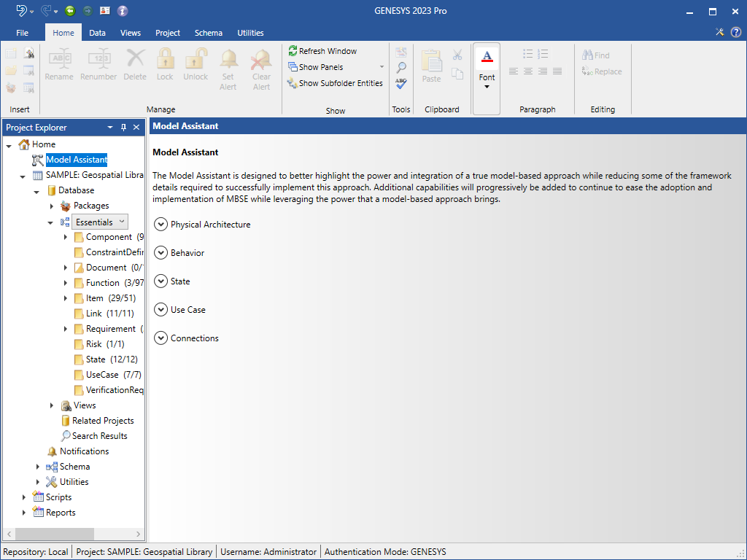Expand the Component folder node
Image resolution: width=747 pixels, height=560 pixels.
point(66,237)
